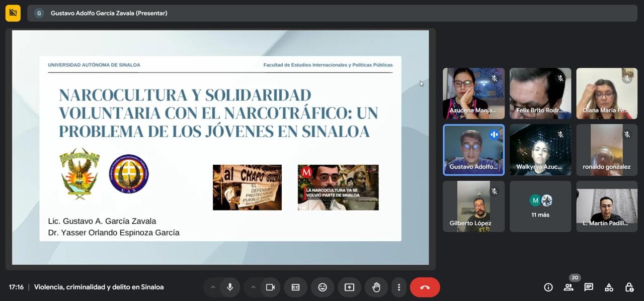Click muted mic icon on Felix Brito's tile
The width and height of the screenshot is (644, 301).
[560, 78]
